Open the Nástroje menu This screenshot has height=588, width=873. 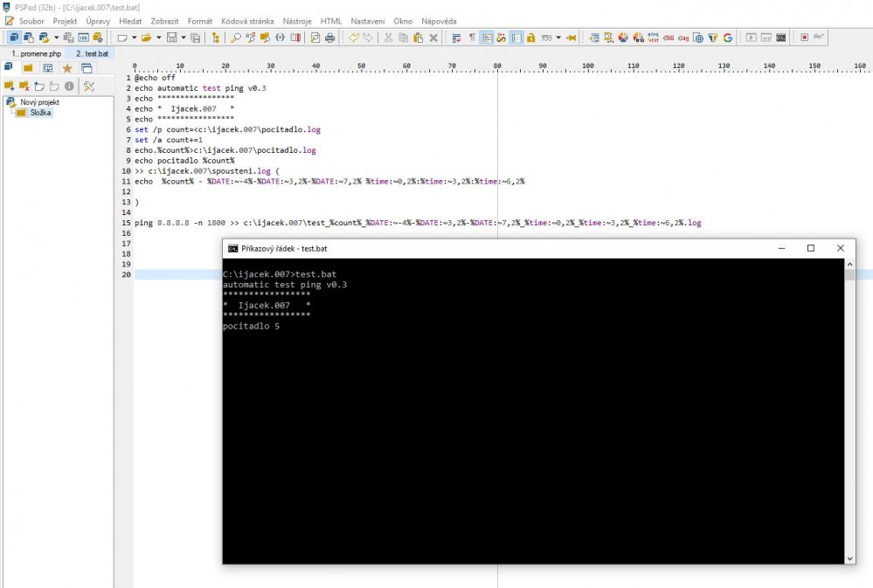297,21
